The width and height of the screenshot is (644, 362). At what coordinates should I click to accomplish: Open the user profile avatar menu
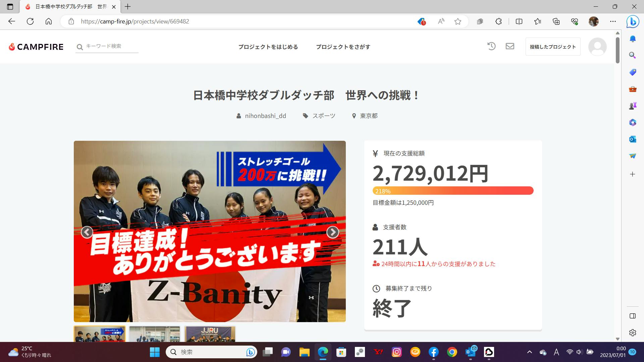click(x=597, y=47)
